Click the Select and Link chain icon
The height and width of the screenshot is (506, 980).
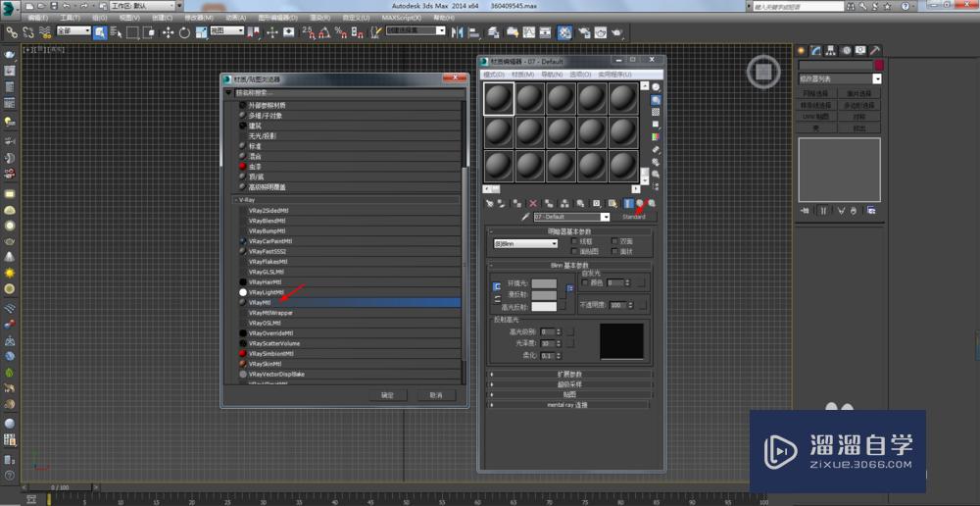[x=12, y=31]
